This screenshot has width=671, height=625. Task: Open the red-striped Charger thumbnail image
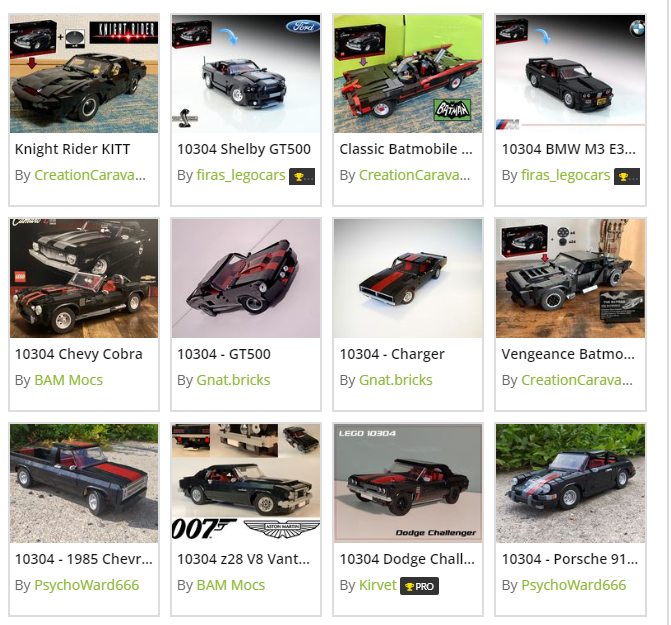(408, 278)
